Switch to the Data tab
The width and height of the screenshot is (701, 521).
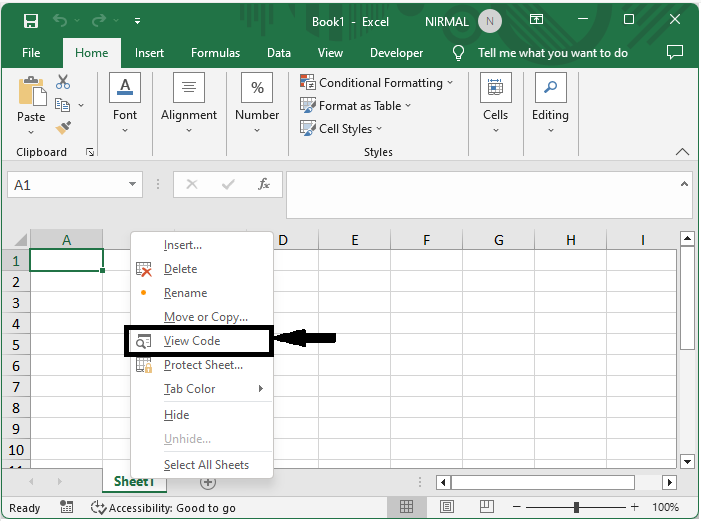(x=279, y=53)
